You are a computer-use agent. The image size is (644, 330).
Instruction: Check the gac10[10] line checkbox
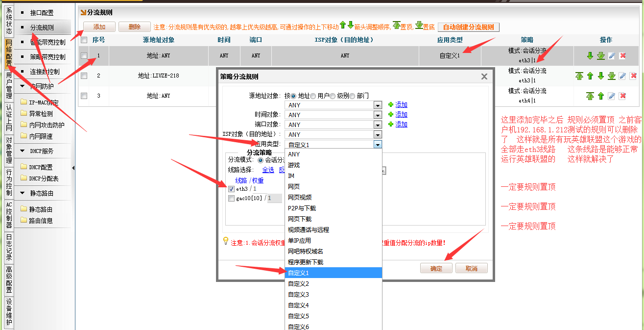pyautogui.click(x=231, y=199)
